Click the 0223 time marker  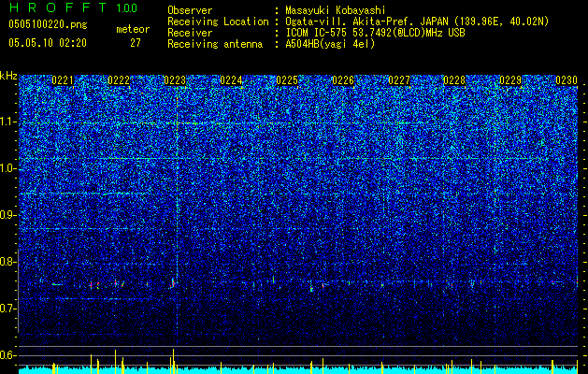175,80
